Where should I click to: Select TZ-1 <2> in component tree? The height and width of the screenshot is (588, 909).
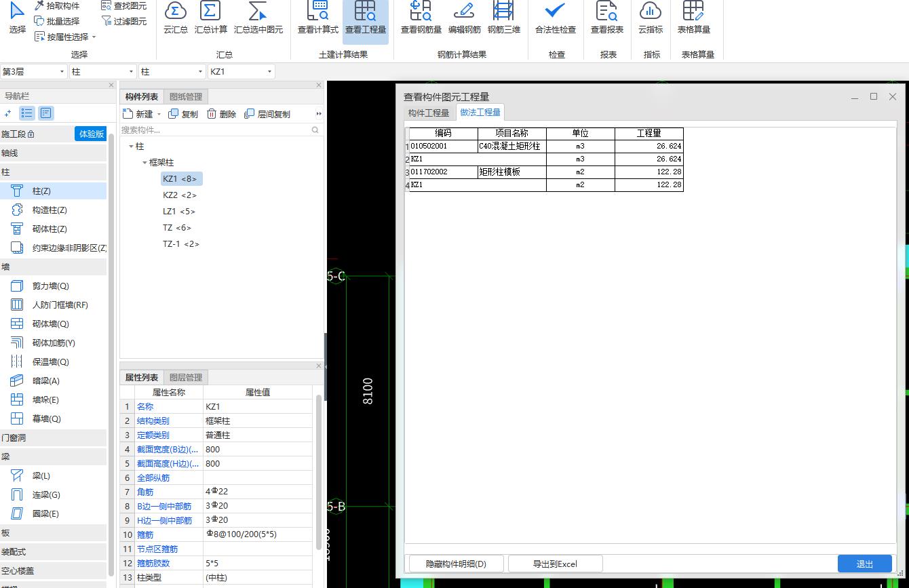point(181,244)
